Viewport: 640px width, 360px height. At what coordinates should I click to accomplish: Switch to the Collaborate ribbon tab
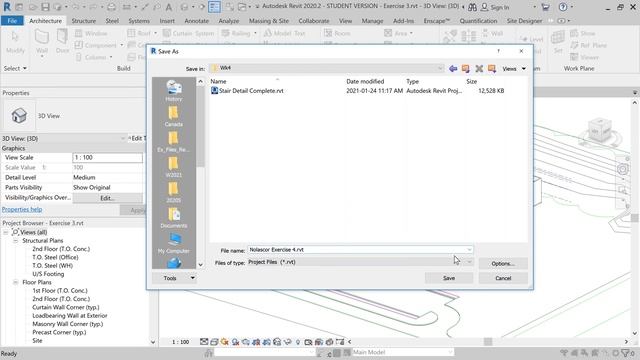pyautogui.click(x=314, y=20)
